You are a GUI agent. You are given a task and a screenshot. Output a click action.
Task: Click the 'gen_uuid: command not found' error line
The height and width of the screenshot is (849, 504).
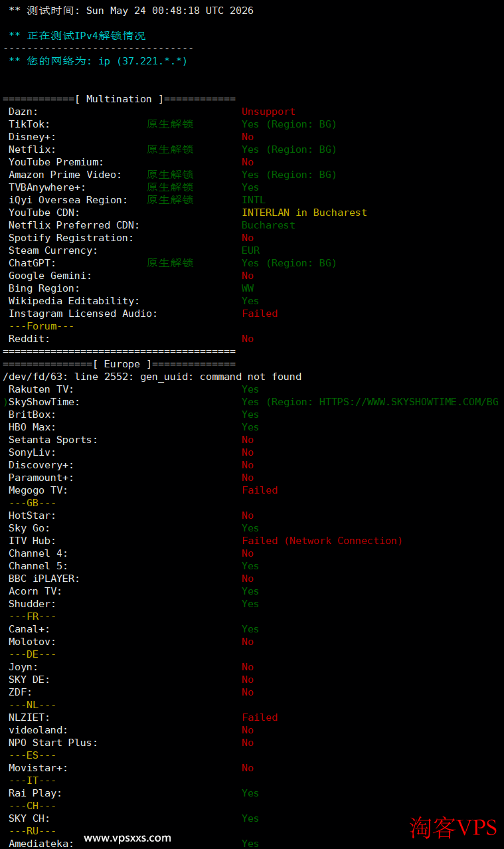[152, 377]
